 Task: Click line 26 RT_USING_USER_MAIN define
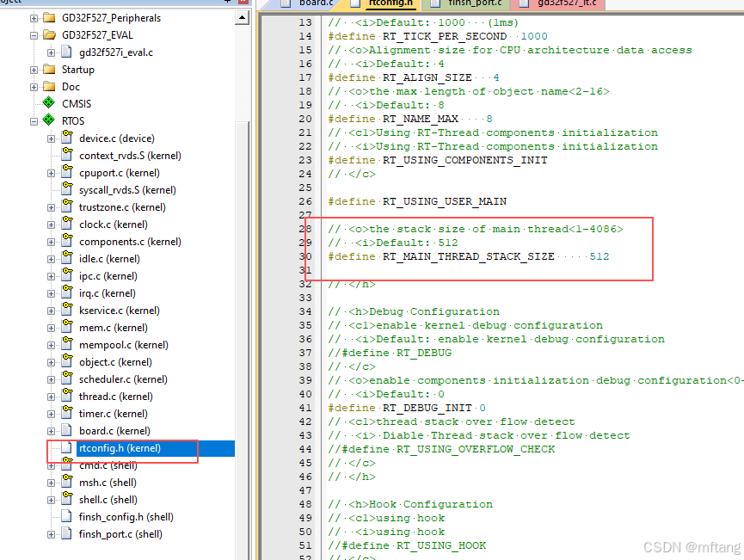(x=417, y=201)
